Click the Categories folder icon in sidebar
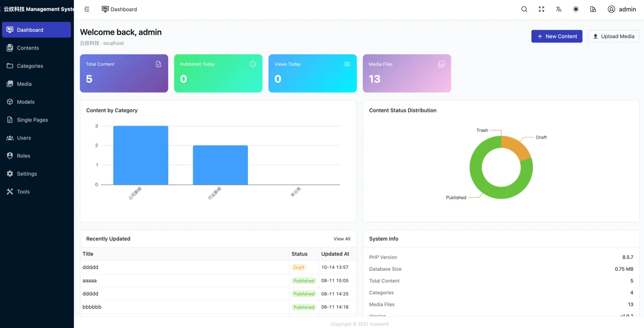The image size is (644, 328). (10, 66)
